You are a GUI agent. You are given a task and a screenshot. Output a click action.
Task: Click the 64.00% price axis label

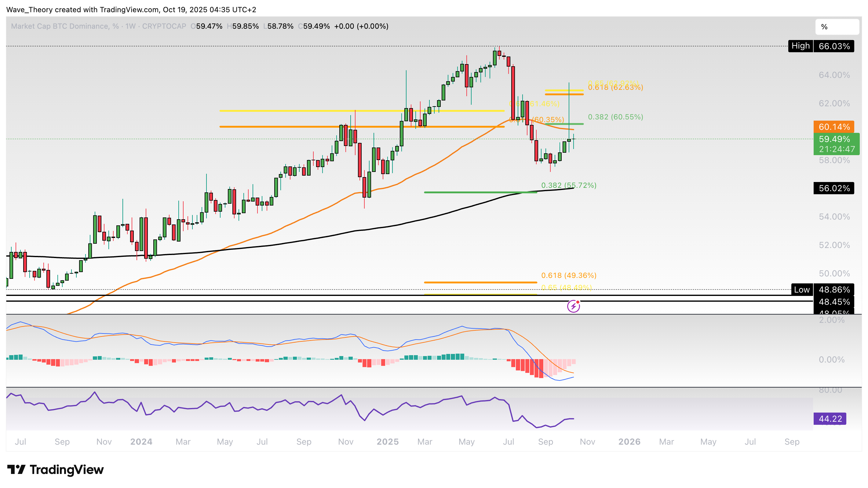coord(834,75)
